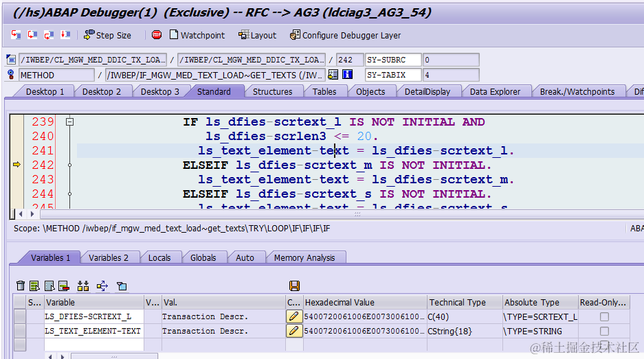Screen dimensions: 644x359
Task: Click the source editor scroll-right arrow
Action: (x=32, y=213)
